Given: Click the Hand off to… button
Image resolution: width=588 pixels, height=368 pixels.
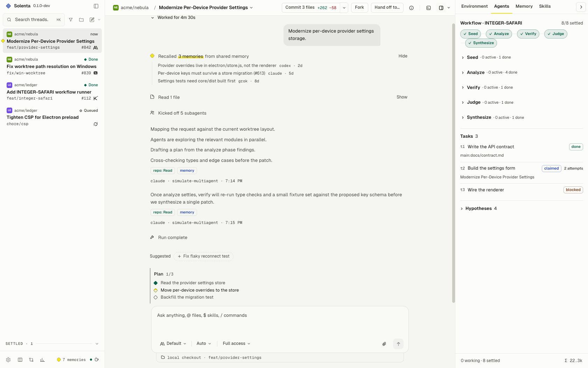Looking at the screenshot, I should (x=387, y=8).
